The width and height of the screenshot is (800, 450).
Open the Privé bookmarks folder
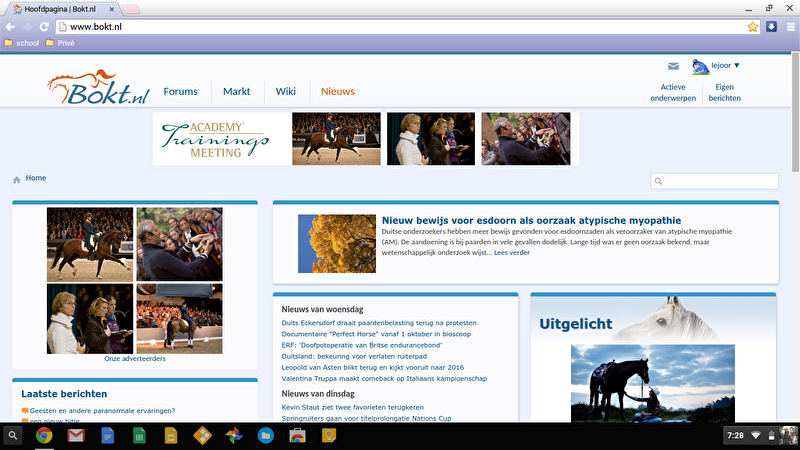(x=60, y=43)
